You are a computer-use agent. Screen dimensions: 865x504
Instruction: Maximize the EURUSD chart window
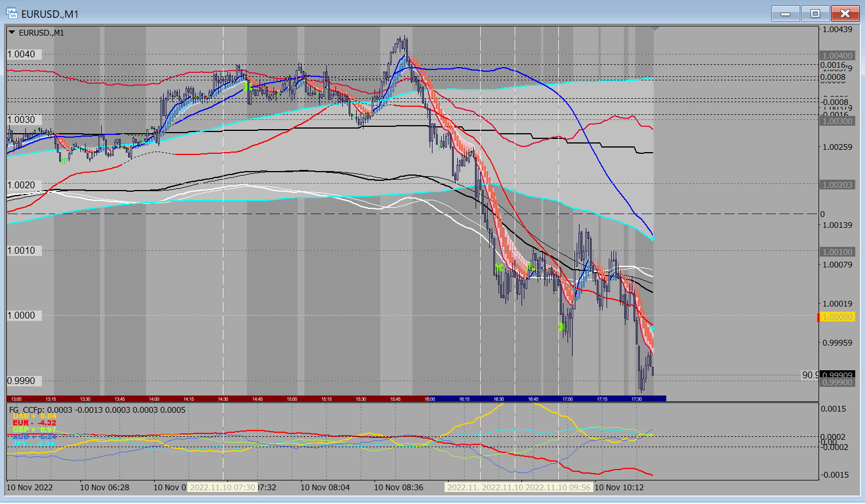[x=814, y=13]
